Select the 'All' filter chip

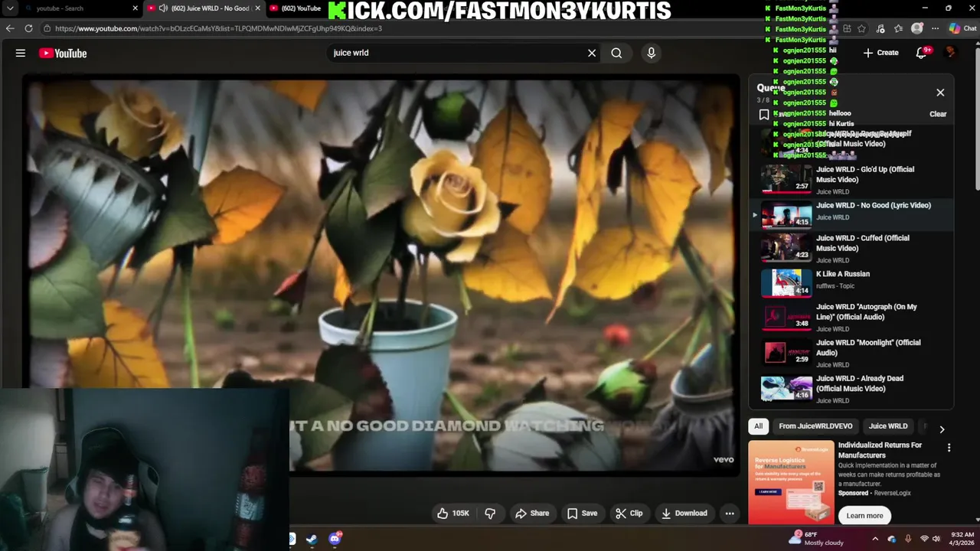point(758,426)
